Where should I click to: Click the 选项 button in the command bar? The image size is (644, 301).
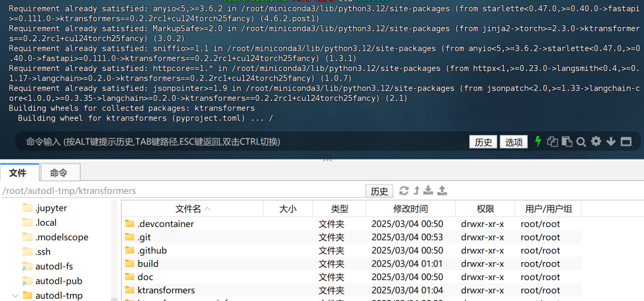[x=513, y=142]
